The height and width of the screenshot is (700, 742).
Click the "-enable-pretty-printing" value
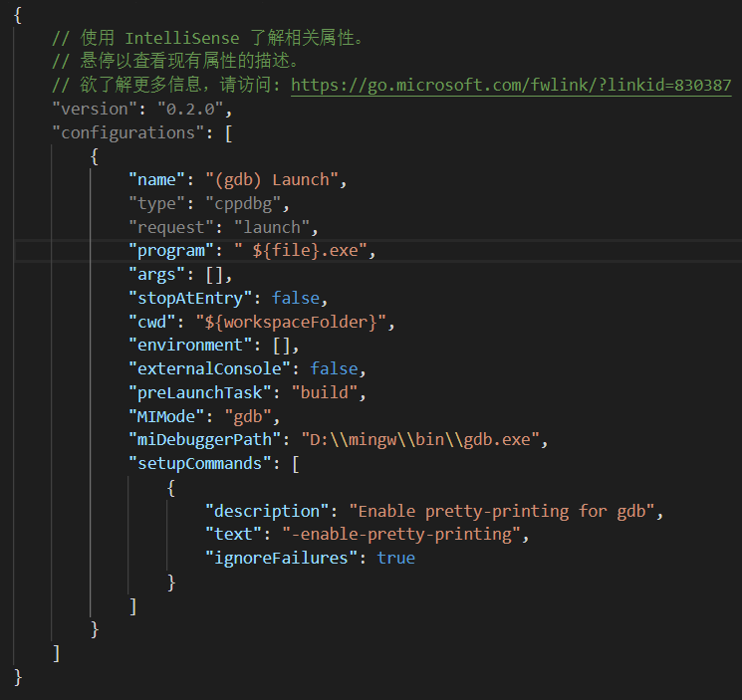point(401,535)
